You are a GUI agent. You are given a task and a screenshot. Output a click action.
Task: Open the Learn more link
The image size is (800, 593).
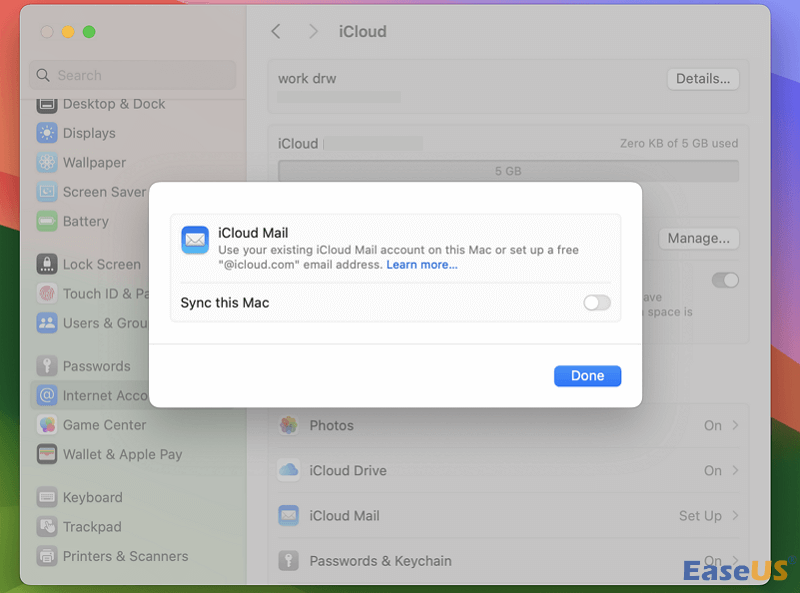[x=422, y=264]
